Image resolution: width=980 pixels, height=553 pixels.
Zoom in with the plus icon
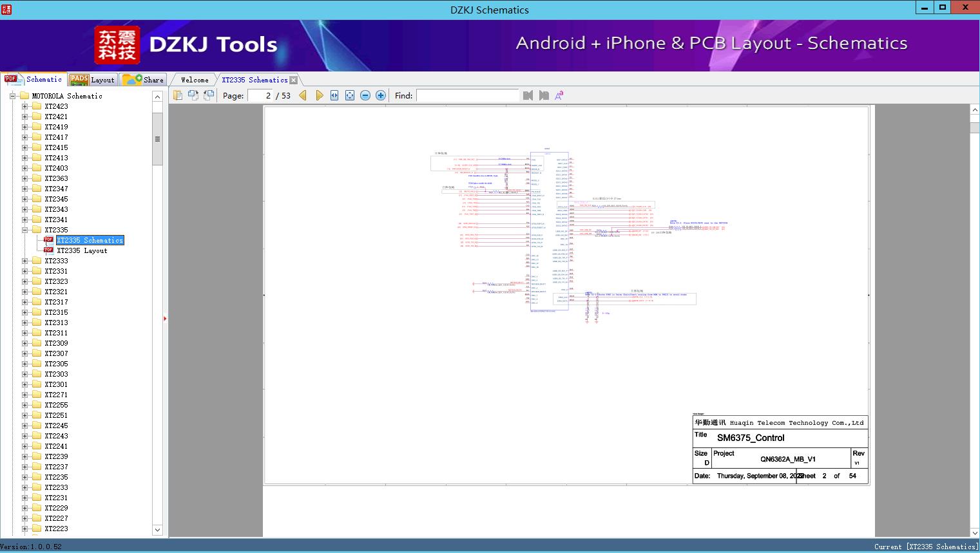[x=381, y=95]
